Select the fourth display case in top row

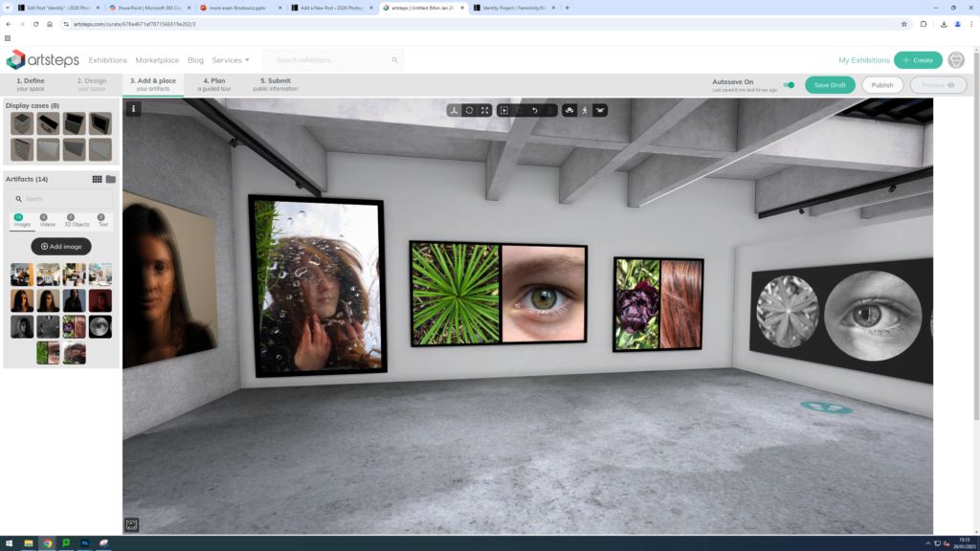(100, 123)
